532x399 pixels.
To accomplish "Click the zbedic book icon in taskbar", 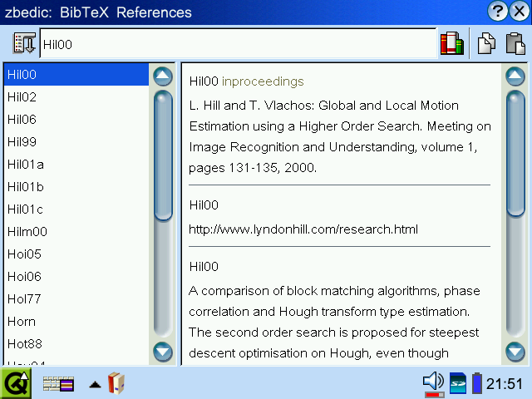I will [116, 383].
